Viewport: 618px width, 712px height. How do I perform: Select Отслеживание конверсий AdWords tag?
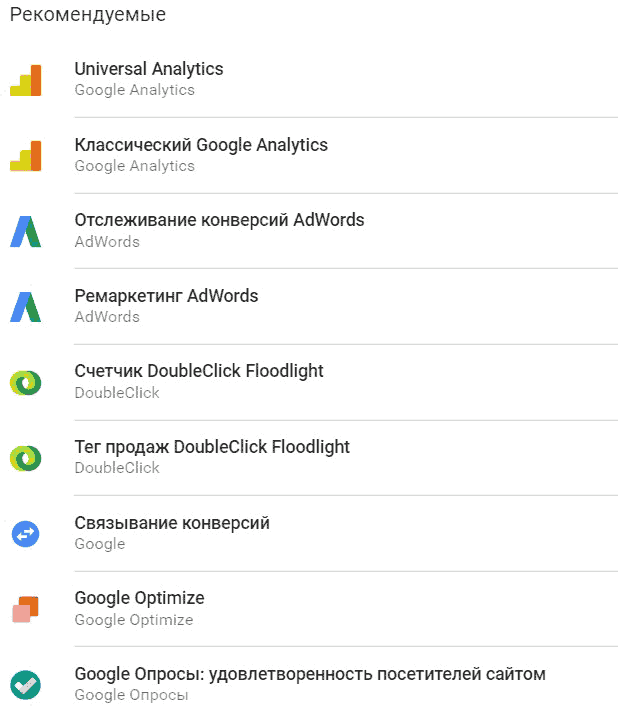pyautogui.click(x=219, y=220)
